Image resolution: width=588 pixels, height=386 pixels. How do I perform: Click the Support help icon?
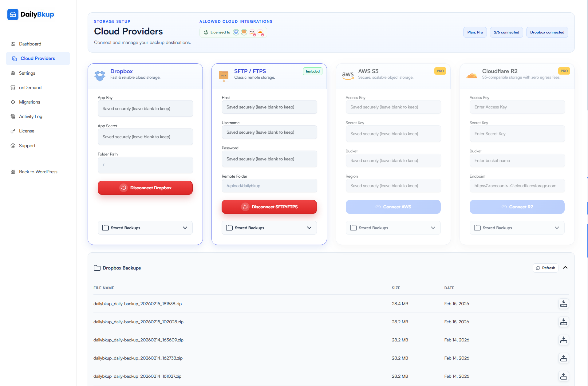point(13,145)
